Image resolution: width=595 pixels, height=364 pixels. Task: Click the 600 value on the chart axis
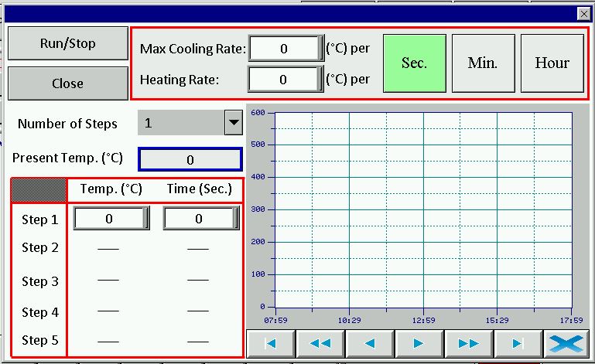258,113
